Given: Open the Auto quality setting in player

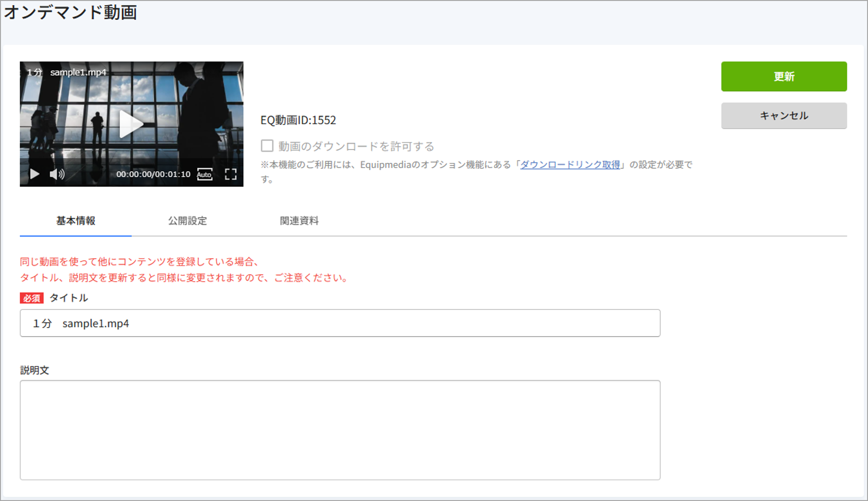Looking at the screenshot, I should pyautogui.click(x=204, y=174).
